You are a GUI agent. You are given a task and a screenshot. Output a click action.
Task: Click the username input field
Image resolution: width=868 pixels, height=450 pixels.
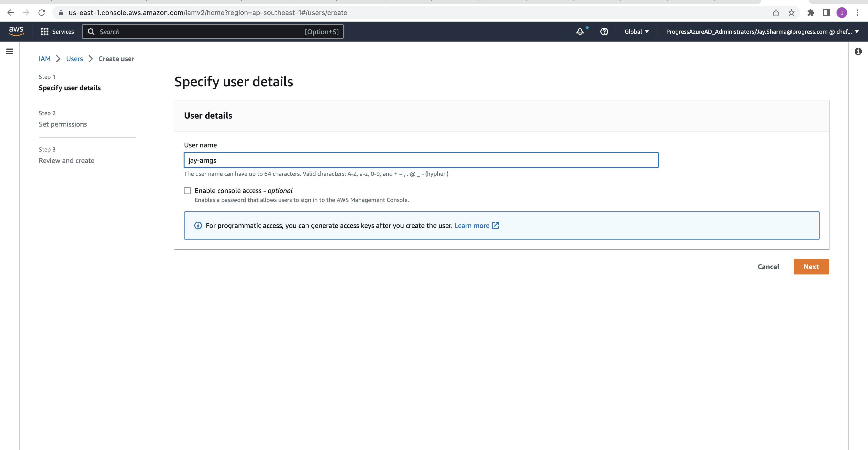click(421, 160)
